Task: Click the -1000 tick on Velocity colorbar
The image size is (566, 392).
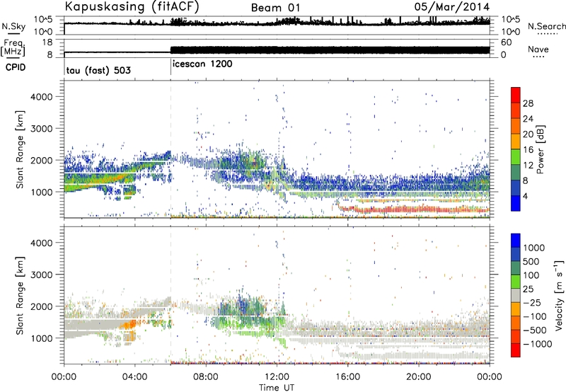Action: click(x=537, y=344)
